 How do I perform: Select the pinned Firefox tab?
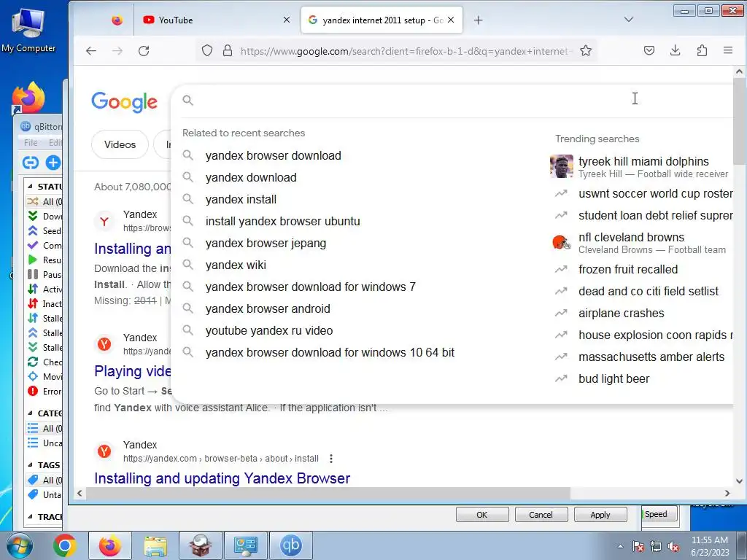pyautogui.click(x=117, y=20)
